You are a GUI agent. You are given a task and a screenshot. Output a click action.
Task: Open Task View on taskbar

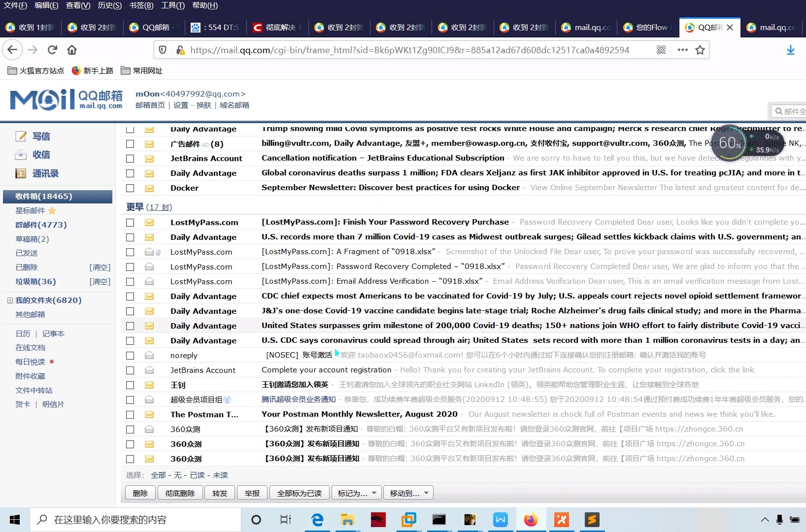pos(286,520)
